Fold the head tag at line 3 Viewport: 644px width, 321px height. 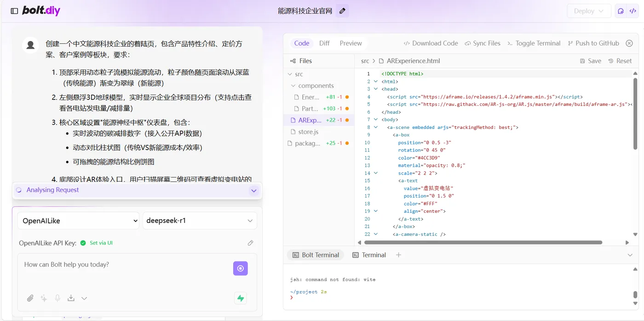tap(376, 89)
